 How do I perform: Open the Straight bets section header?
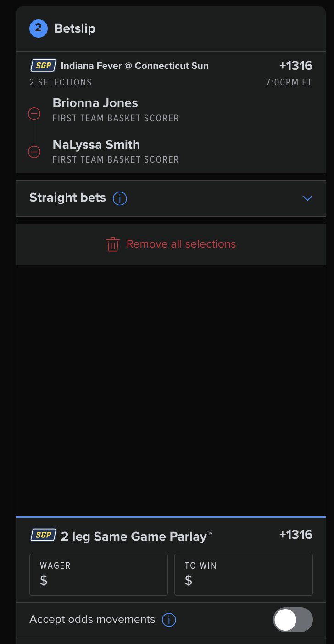67,198
